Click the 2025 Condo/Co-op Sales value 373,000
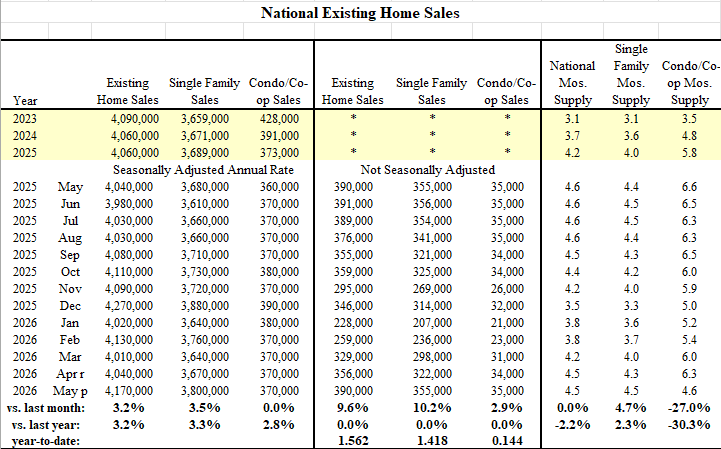This screenshot has height=449, width=721. tap(279, 153)
